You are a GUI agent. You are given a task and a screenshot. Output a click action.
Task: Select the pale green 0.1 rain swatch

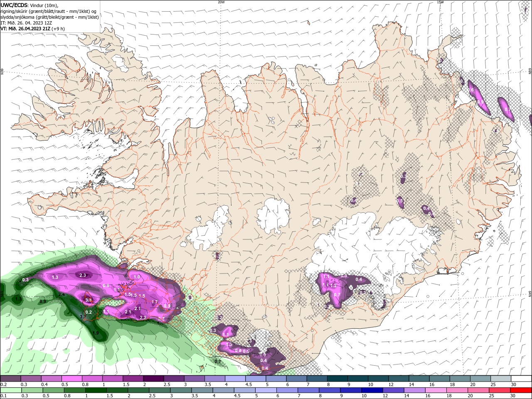[11, 390]
